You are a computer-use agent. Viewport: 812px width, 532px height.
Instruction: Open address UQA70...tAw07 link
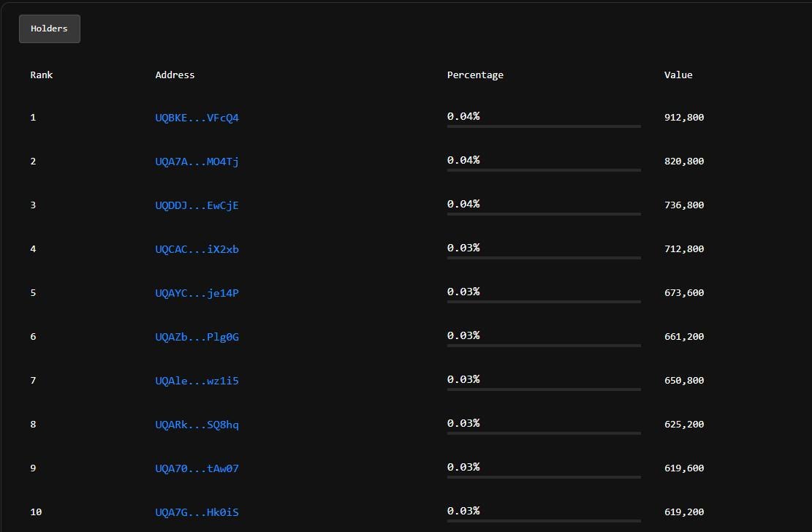click(x=197, y=468)
